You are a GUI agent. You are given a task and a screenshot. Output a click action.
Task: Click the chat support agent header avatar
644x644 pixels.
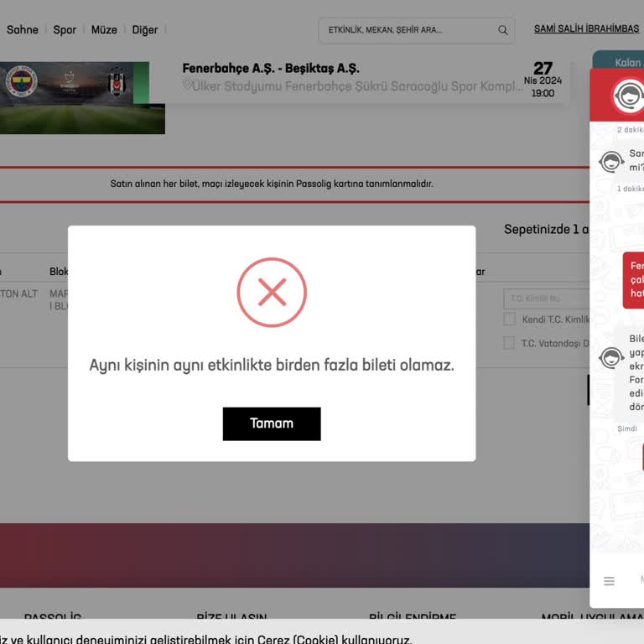[x=627, y=96]
